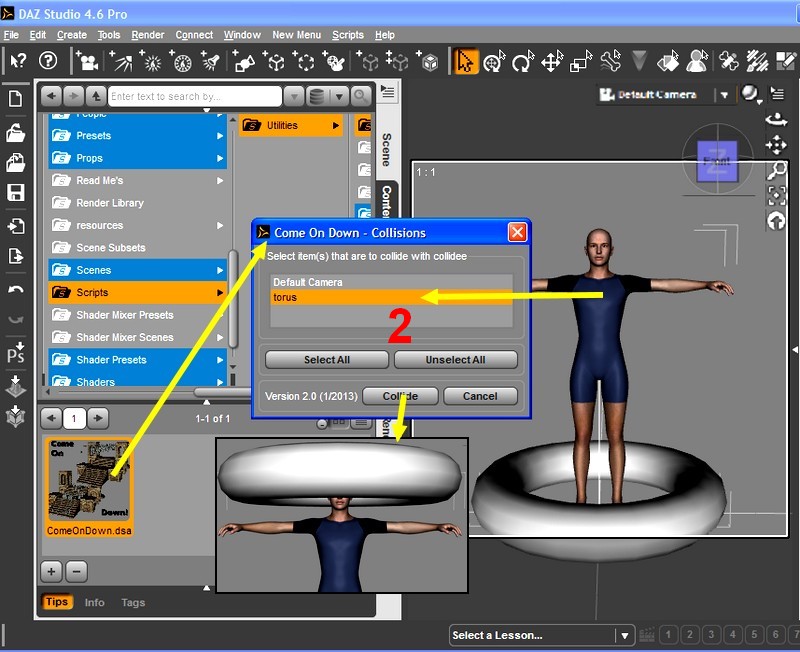The height and width of the screenshot is (652, 800).
Task: Click the viewport Zoom magnifier icon
Action: pos(776,170)
